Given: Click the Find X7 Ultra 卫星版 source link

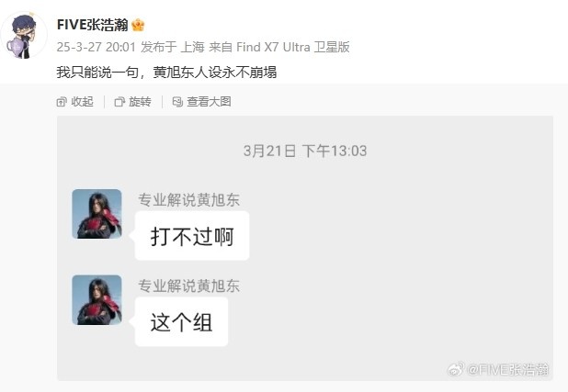Looking at the screenshot, I should tap(292, 47).
